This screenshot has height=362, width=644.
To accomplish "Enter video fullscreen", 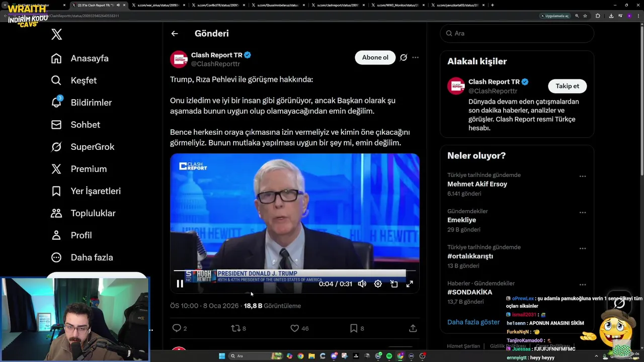I will (410, 284).
